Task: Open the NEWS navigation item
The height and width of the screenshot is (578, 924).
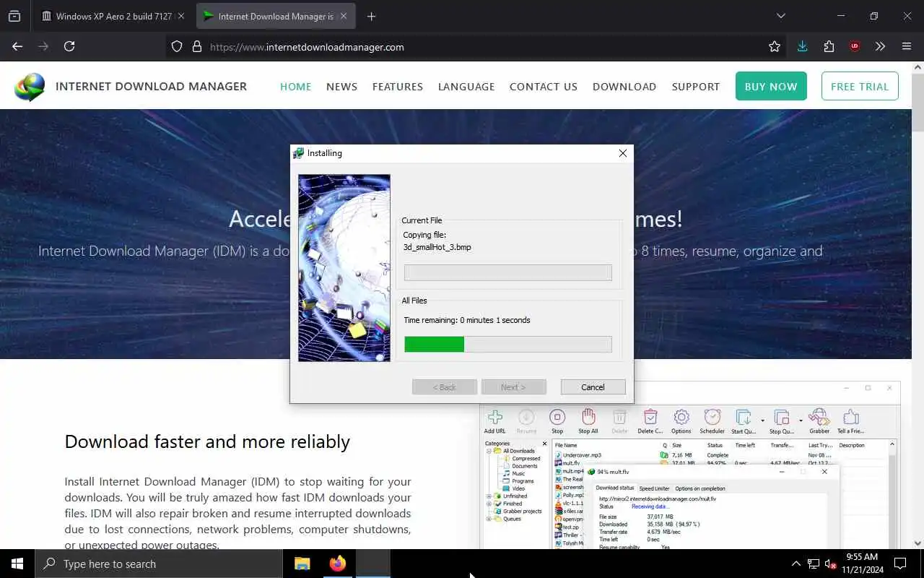Action: (341, 86)
